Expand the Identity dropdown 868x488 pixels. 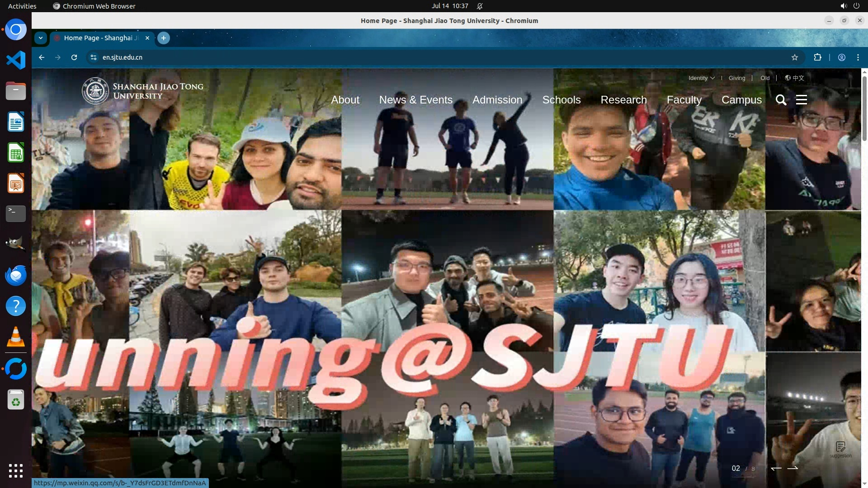pos(701,78)
